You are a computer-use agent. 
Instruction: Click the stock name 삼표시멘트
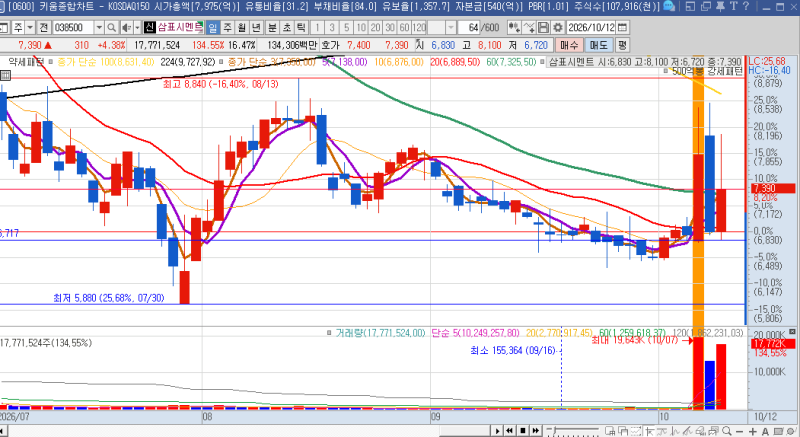pos(180,27)
